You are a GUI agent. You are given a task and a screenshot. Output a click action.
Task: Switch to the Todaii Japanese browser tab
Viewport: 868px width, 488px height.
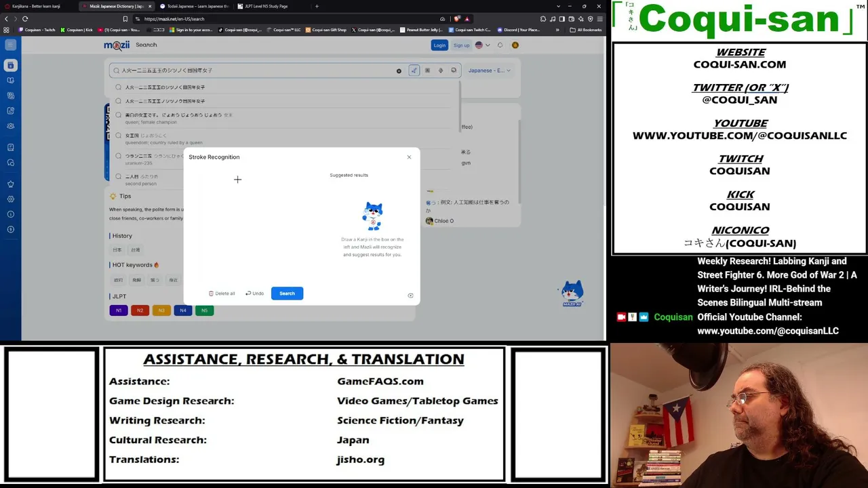(193, 6)
